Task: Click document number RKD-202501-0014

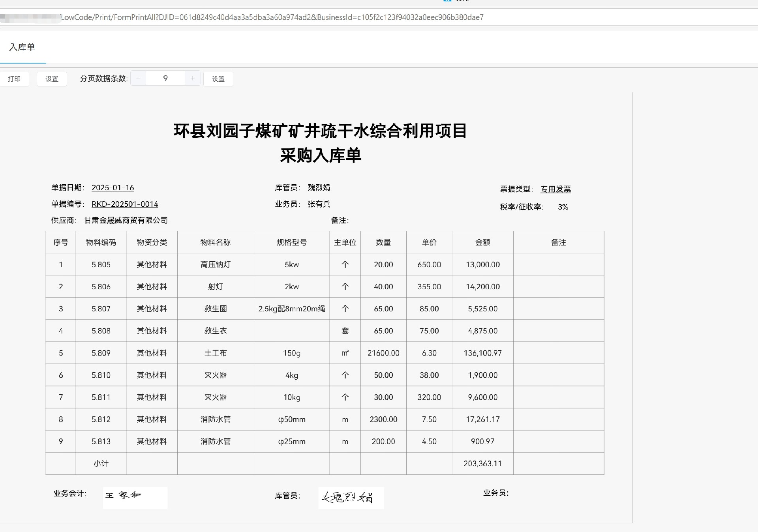Action: (x=125, y=204)
